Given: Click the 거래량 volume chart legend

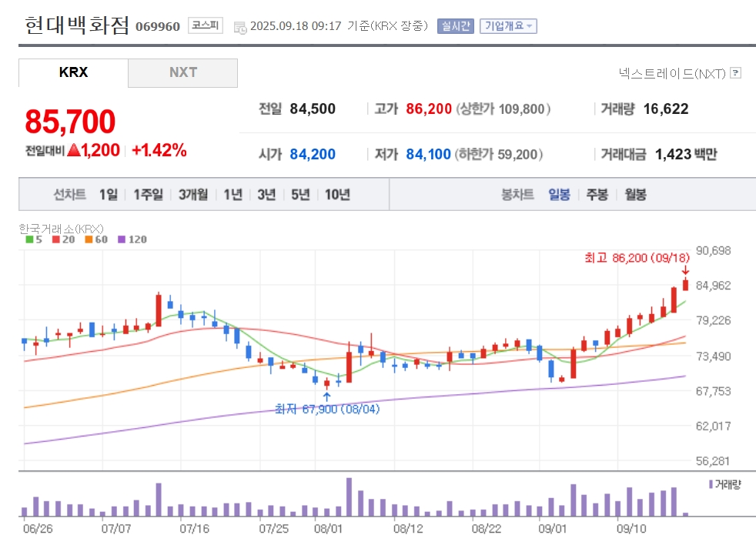Looking at the screenshot, I should [x=725, y=484].
